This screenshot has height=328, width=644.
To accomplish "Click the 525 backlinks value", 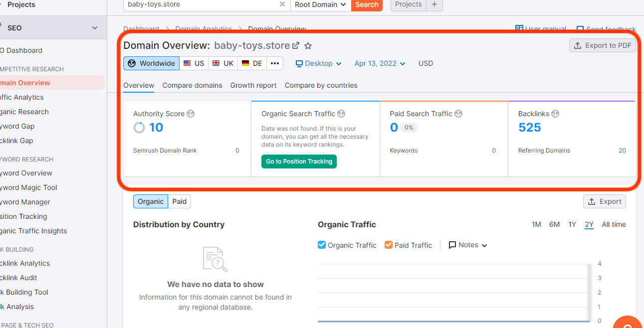I will point(530,128).
